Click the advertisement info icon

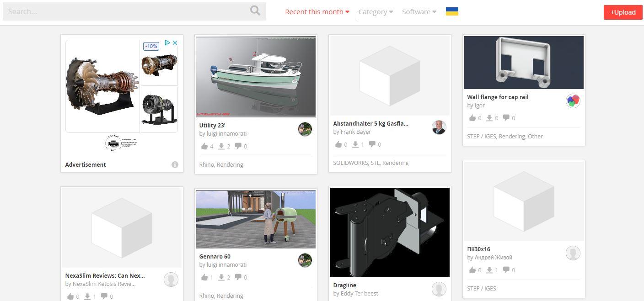coord(175,165)
